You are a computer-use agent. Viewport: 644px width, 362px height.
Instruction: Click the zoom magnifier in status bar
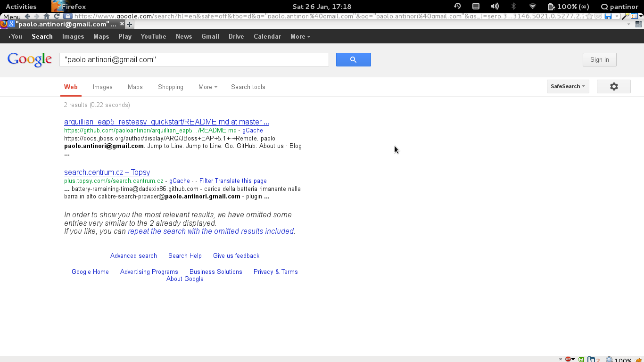click(x=610, y=360)
